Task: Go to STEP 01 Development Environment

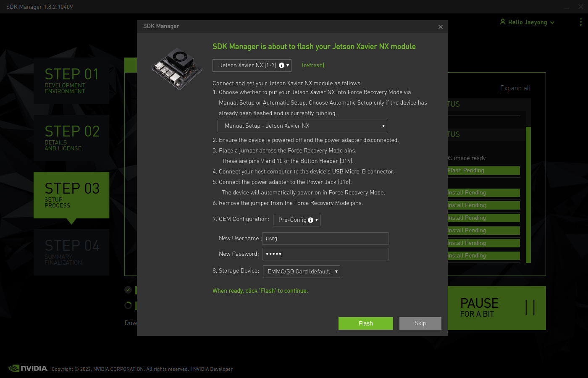Action: pyautogui.click(x=71, y=81)
